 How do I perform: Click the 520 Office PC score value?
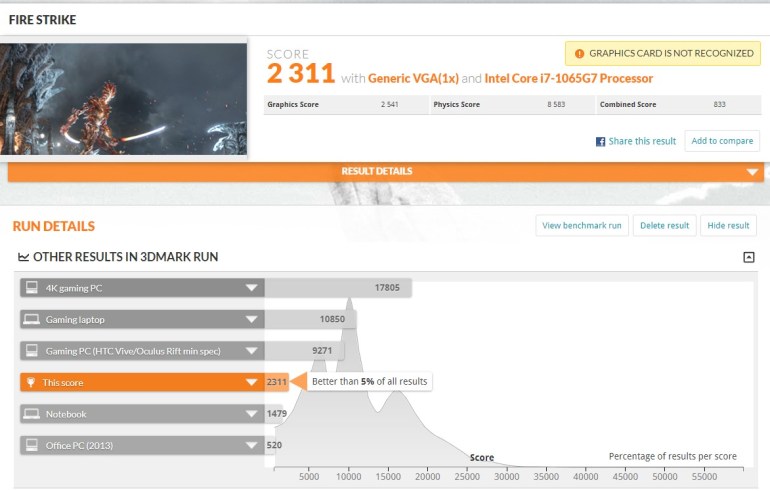274,445
